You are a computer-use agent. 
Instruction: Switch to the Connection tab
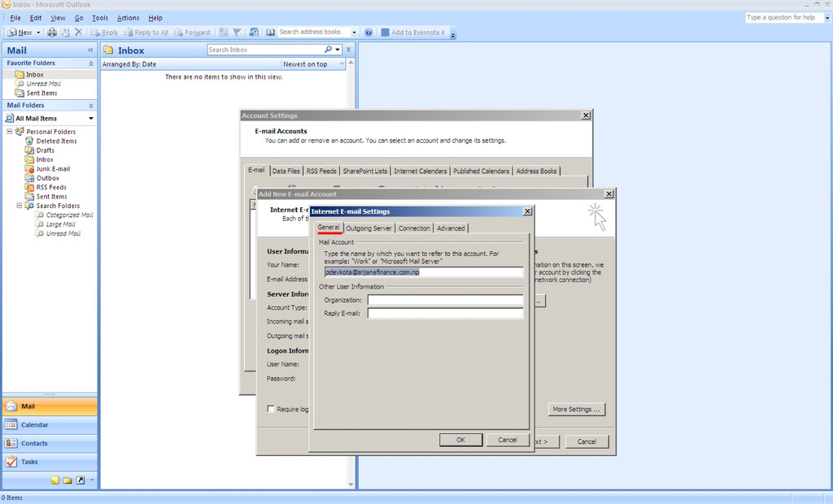click(x=414, y=228)
